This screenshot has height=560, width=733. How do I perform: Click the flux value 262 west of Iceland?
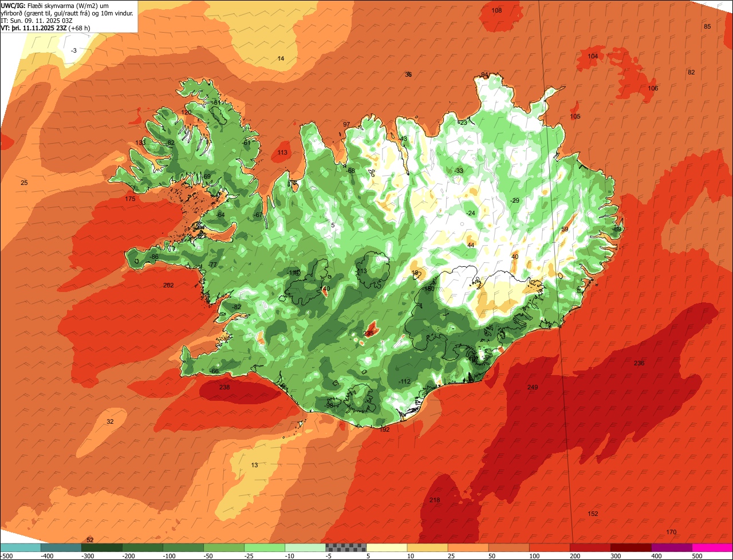tap(168, 285)
